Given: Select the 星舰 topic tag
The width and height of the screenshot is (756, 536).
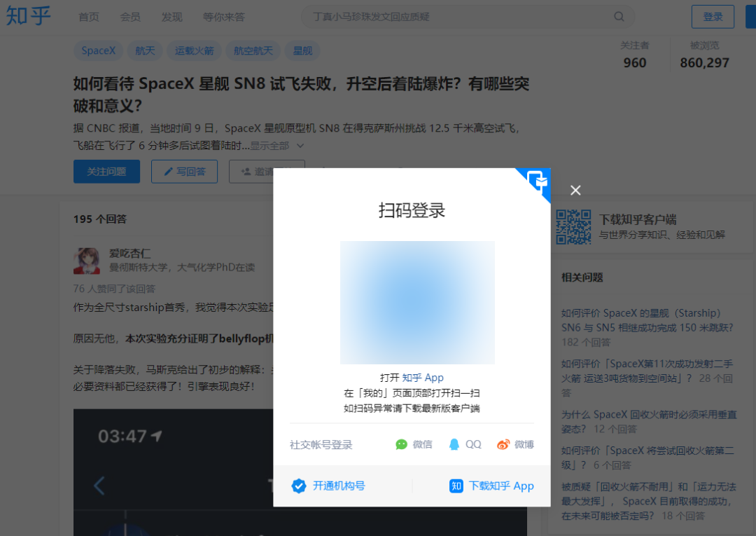Looking at the screenshot, I should pos(303,50).
